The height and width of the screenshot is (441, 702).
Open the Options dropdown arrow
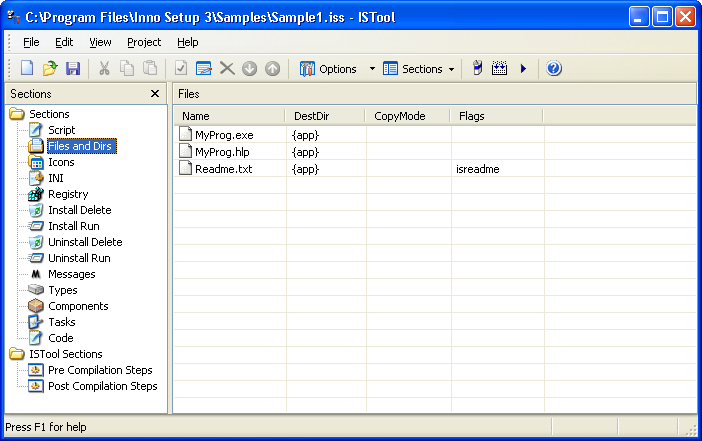click(x=372, y=69)
